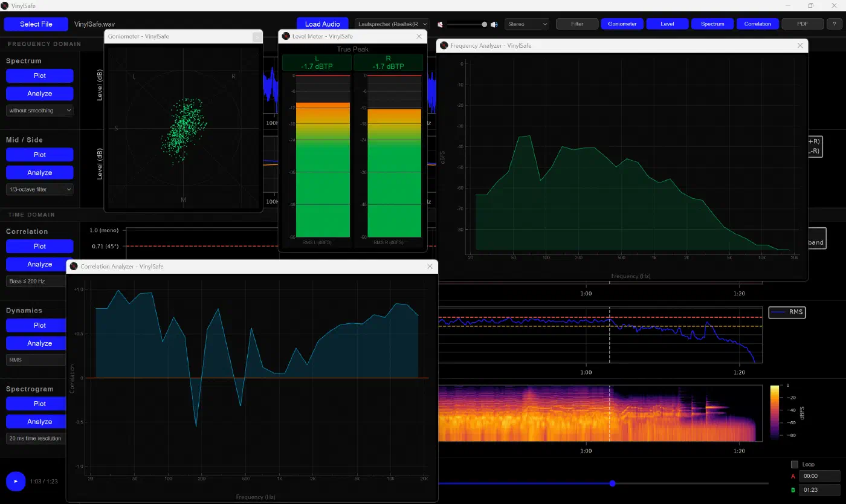This screenshot has height=504, width=846.
Task: Click the Load Audio button
Action: [323, 24]
